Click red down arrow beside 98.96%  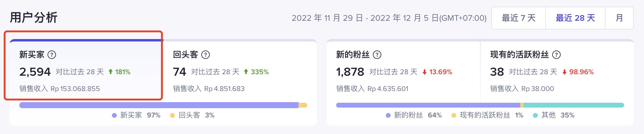pyautogui.click(x=564, y=72)
